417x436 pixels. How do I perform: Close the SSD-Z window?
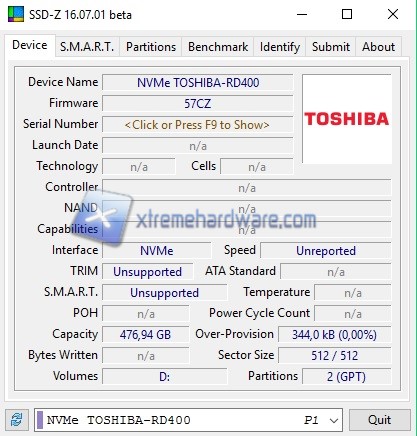coord(393,14)
